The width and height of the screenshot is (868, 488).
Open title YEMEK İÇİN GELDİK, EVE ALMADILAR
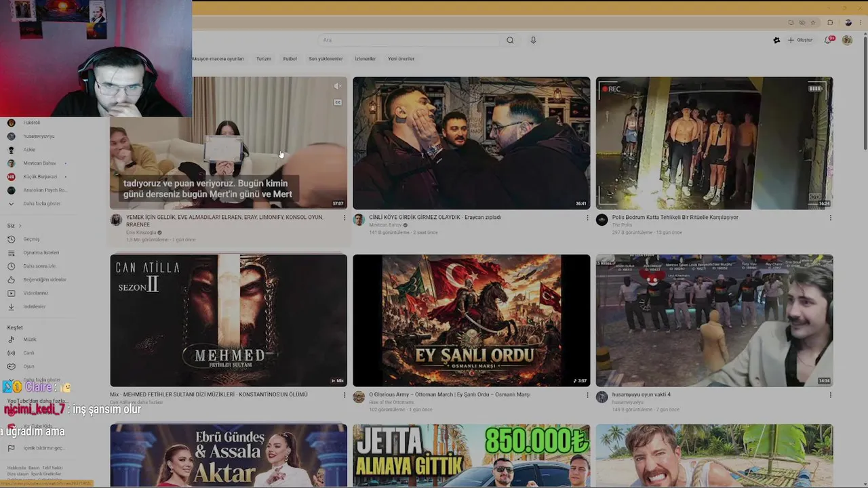[x=224, y=221]
